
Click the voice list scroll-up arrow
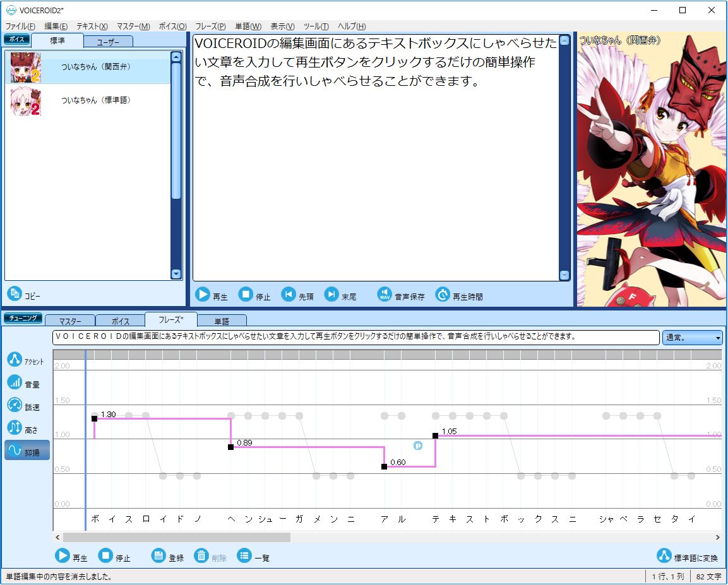pyautogui.click(x=176, y=57)
